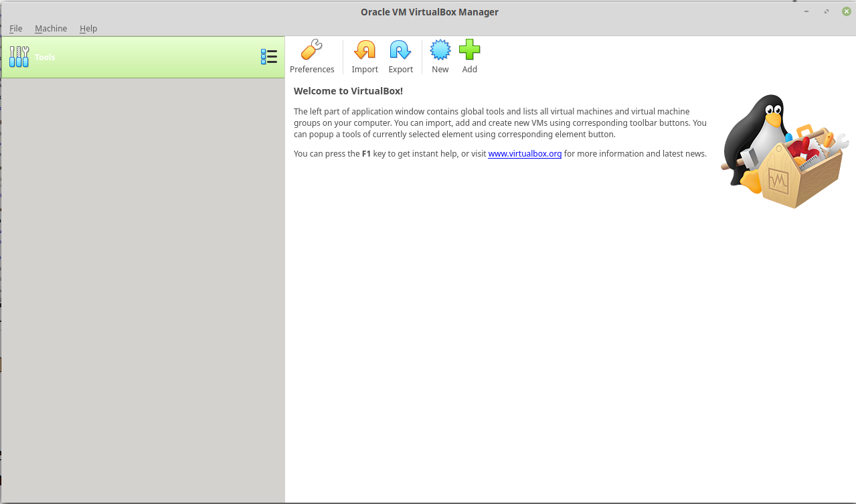Open the Tools list menu icon
This screenshot has width=856, height=504.
click(269, 57)
